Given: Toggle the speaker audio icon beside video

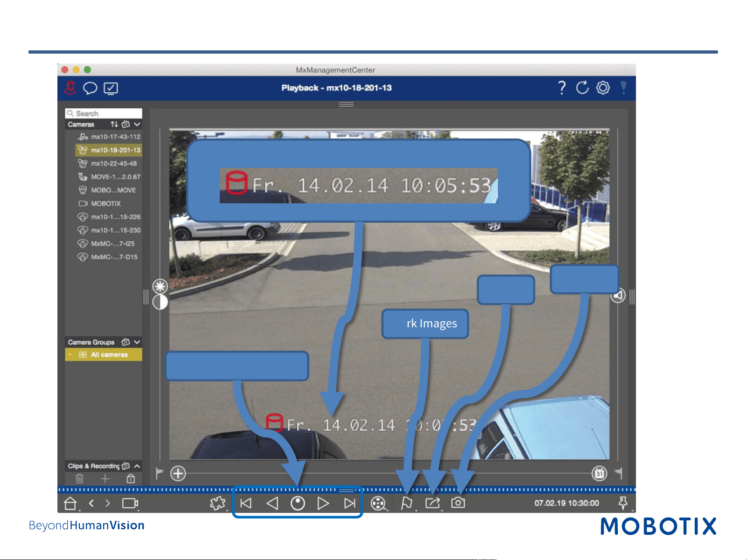Looking at the screenshot, I should 618,296.
